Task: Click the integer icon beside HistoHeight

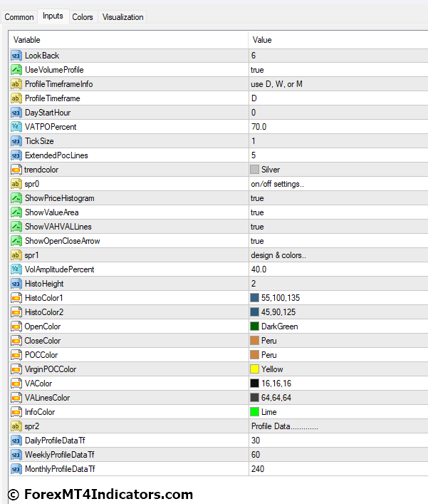Action: click(x=16, y=284)
